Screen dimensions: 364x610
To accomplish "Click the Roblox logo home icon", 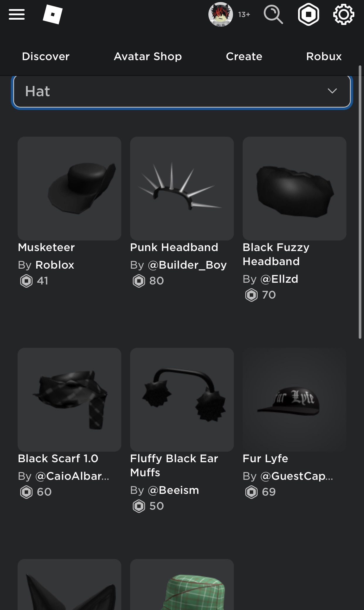I will tap(53, 14).
